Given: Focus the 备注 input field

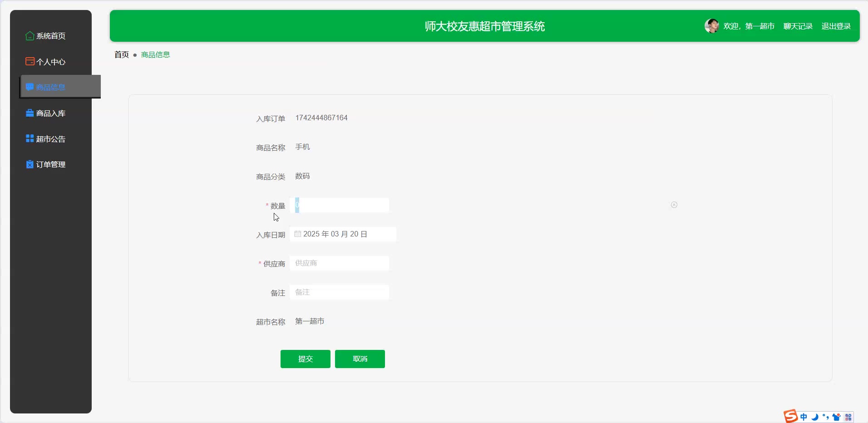Looking at the screenshot, I should click(x=340, y=292).
